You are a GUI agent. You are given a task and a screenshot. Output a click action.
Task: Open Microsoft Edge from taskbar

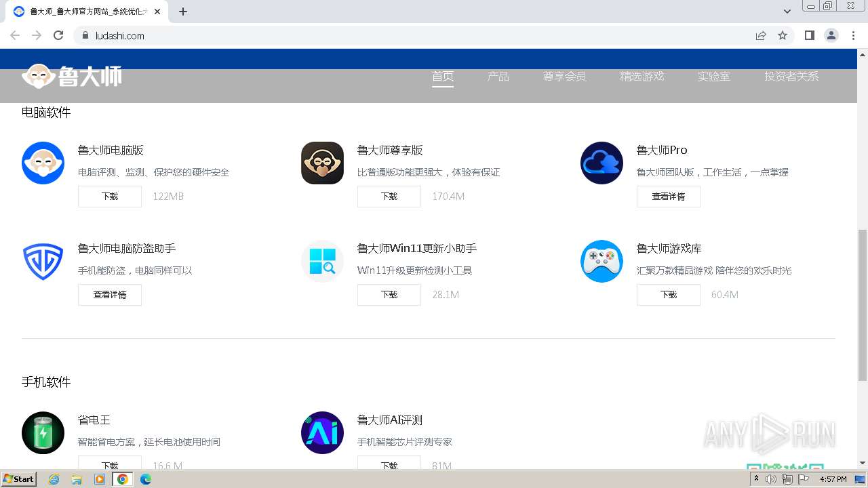[x=146, y=479]
